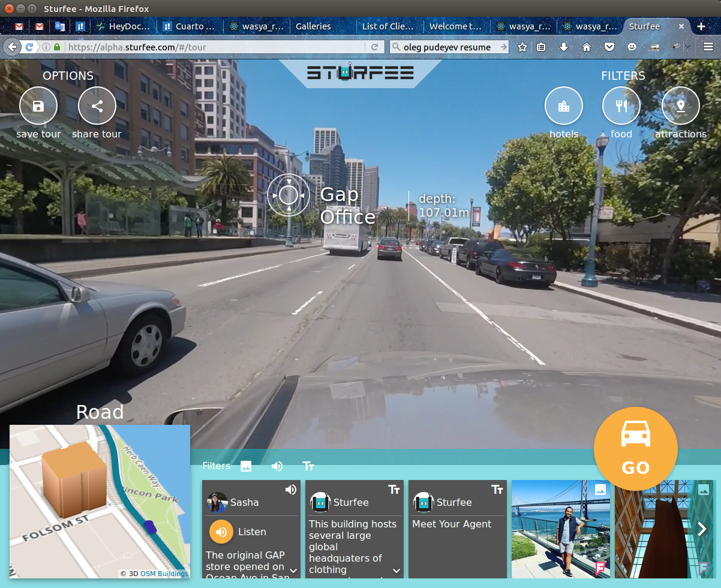This screenshot has width=721, height=588.
Task: Play Sasha's audio with Listen button
Action: pyautogui.click(x=221, y=532)
